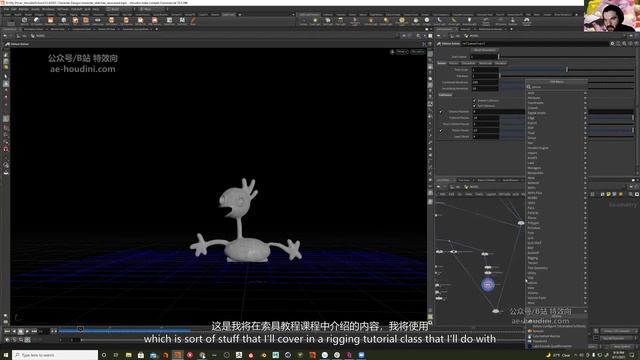This screenshot has height=360, width=640.
Task: Click the Substeps slider handle
Action: click(x=500, y=76)
